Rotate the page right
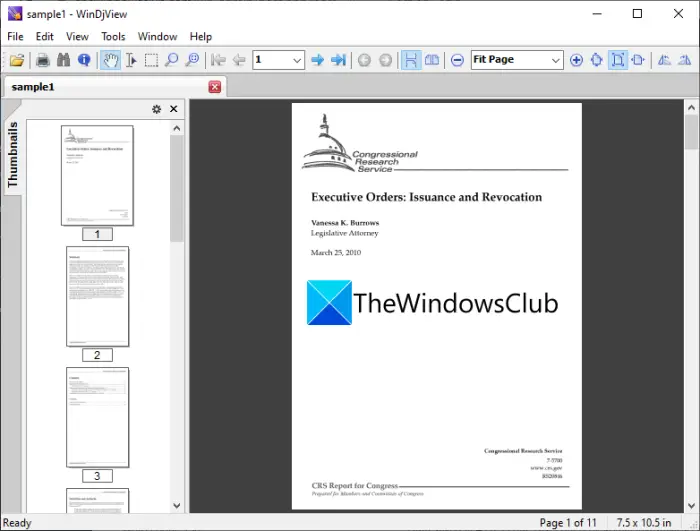Screen dimensions: 700x531 point(684,60)
